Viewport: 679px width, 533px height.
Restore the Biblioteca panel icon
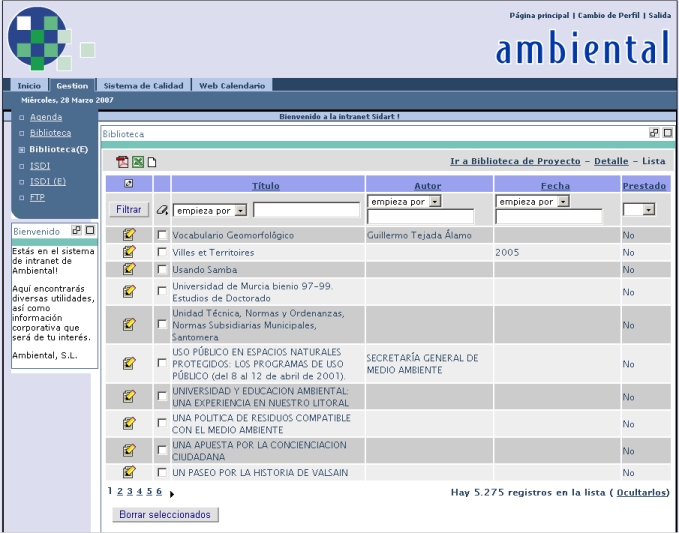point(654,133)
